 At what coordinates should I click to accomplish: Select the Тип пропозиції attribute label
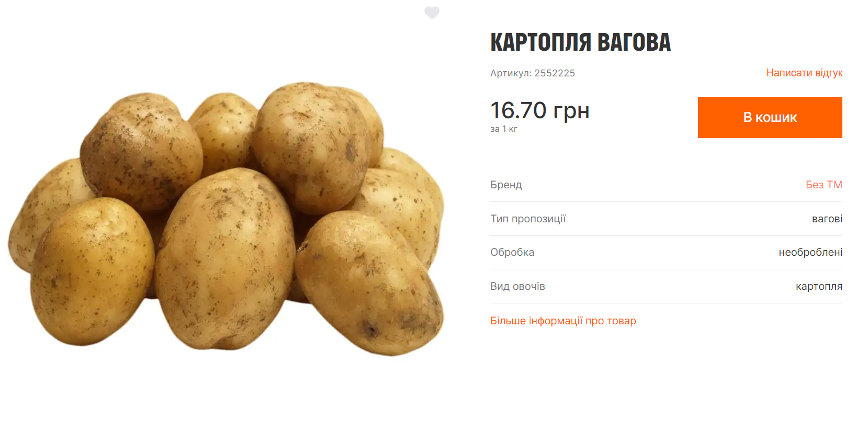[528, 219]
